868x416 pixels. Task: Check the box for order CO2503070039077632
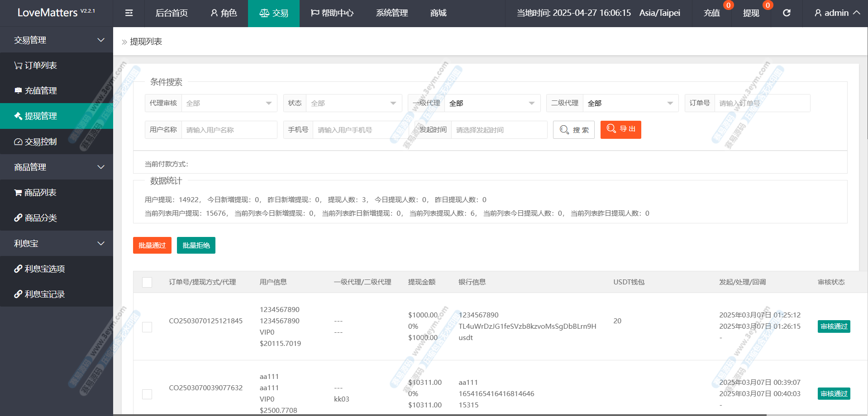pyautogui.click(x=147, y=394)
